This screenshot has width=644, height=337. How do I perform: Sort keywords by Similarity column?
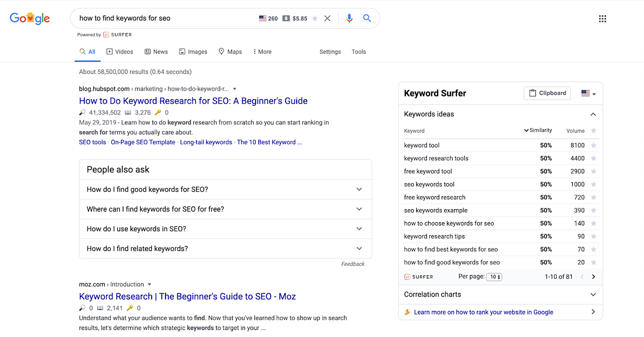click(x=538, y=130)
